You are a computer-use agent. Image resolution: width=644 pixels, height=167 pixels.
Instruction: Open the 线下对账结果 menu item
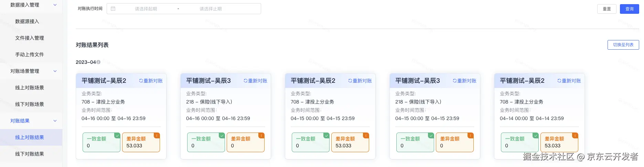[x=30, y=154]
